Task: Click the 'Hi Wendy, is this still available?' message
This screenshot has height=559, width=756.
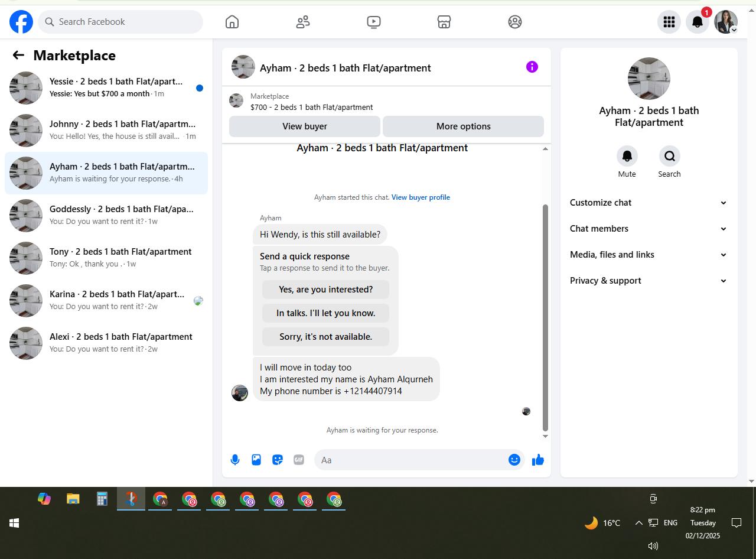Action: (x=320, y=235)
